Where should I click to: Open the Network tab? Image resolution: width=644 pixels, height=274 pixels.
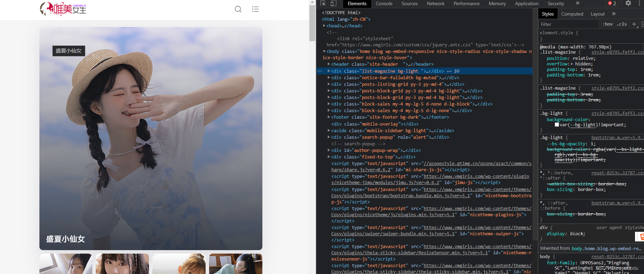pos(436,3)
